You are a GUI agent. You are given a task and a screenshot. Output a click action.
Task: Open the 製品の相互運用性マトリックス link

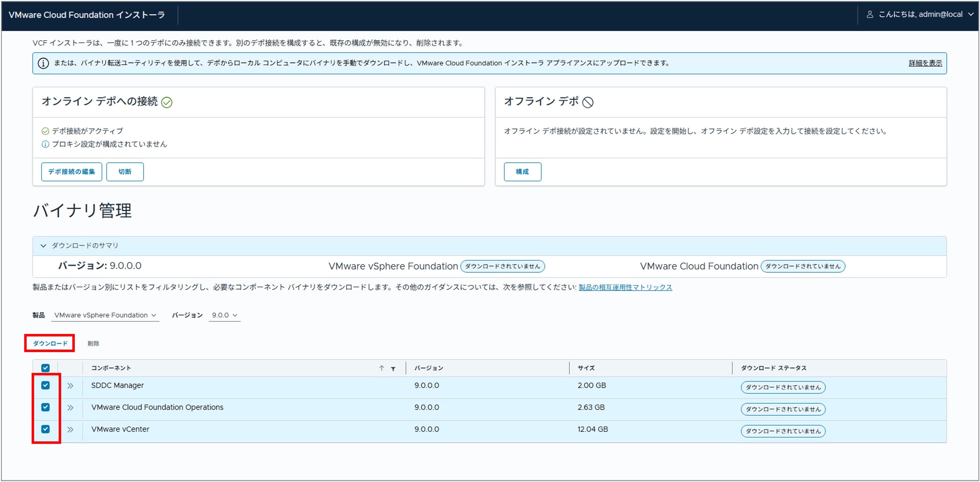625,287
